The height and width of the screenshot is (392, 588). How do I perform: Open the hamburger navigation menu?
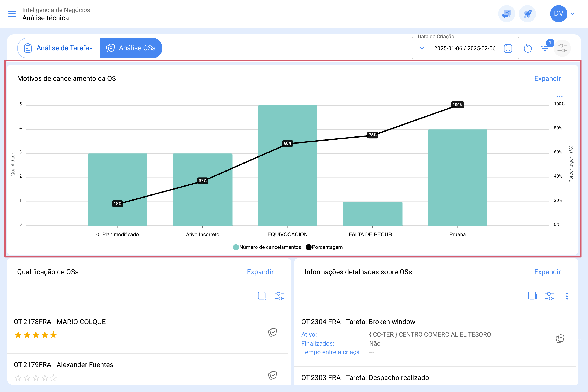click(12, 14)
